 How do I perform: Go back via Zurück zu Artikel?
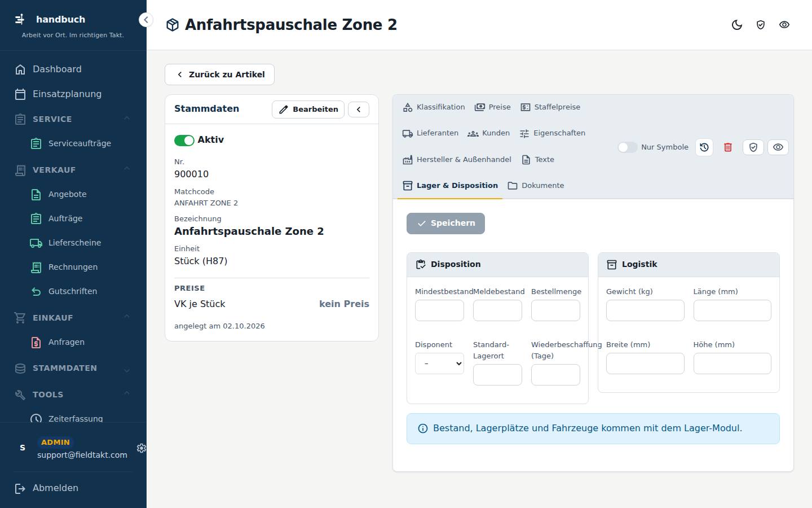pos(219,75)
